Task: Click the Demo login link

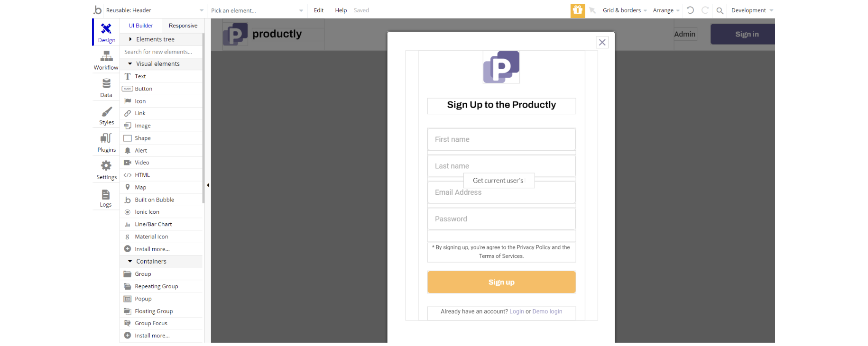Action: pyautogui.click(x=547, y=311)
